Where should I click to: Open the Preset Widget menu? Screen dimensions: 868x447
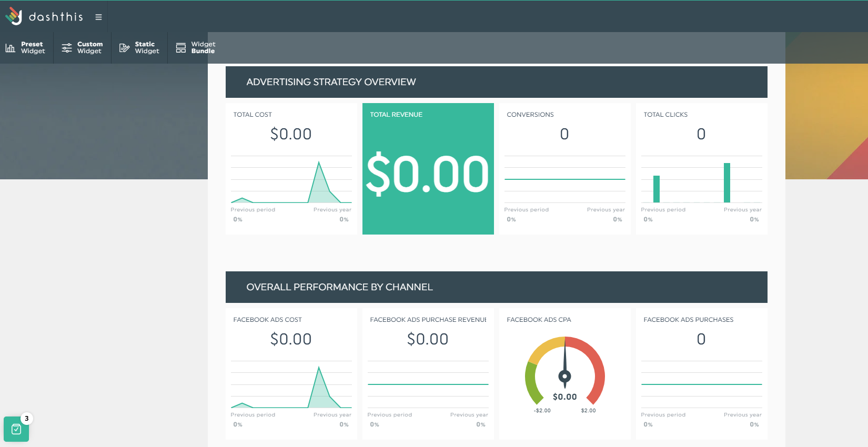[x=26, y=48]
